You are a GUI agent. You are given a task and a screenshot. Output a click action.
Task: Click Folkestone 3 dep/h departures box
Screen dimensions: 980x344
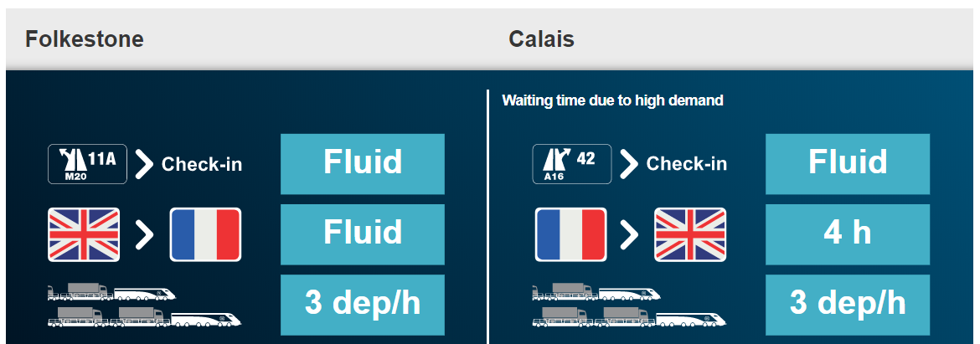click(x=363, y=305)
